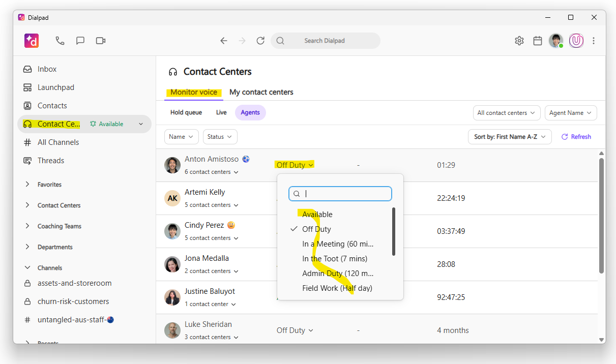Open the settings gear icon
Image resolution: width=616 pixels, height=364 pixels.
[519, 41]
